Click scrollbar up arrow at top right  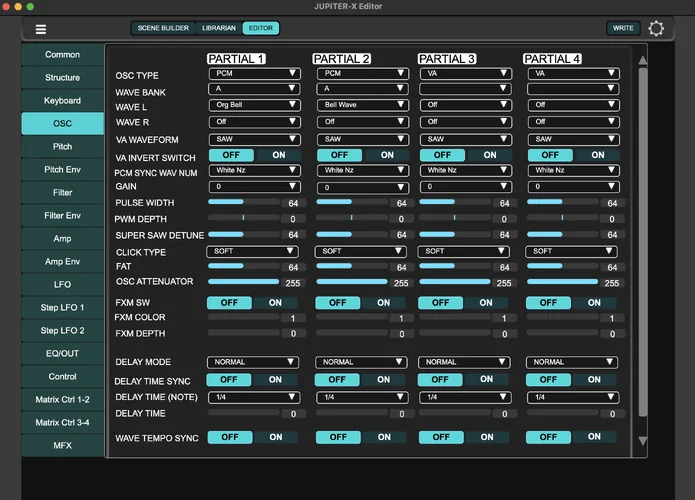click(x=642, y=59)
